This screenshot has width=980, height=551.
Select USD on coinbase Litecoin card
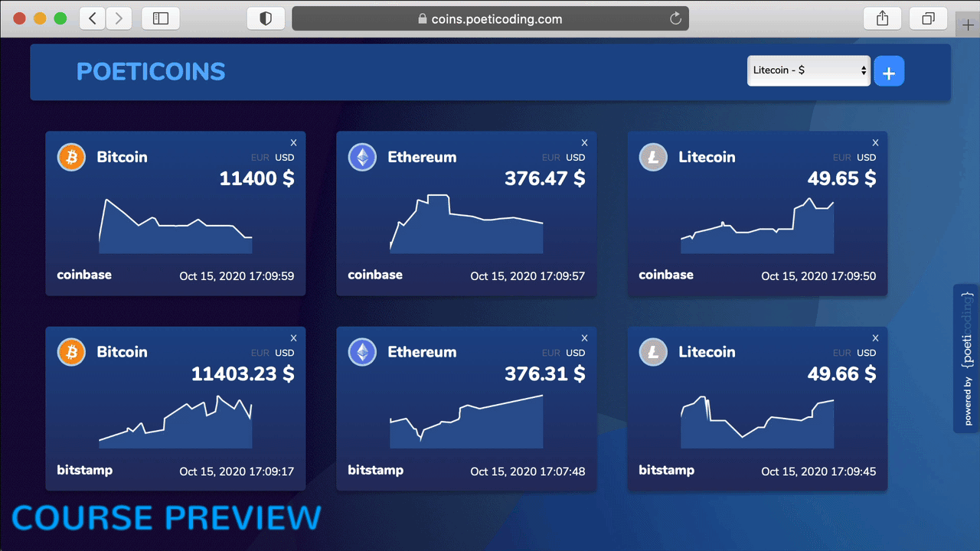pyautogui.click(x=867, y=158)
